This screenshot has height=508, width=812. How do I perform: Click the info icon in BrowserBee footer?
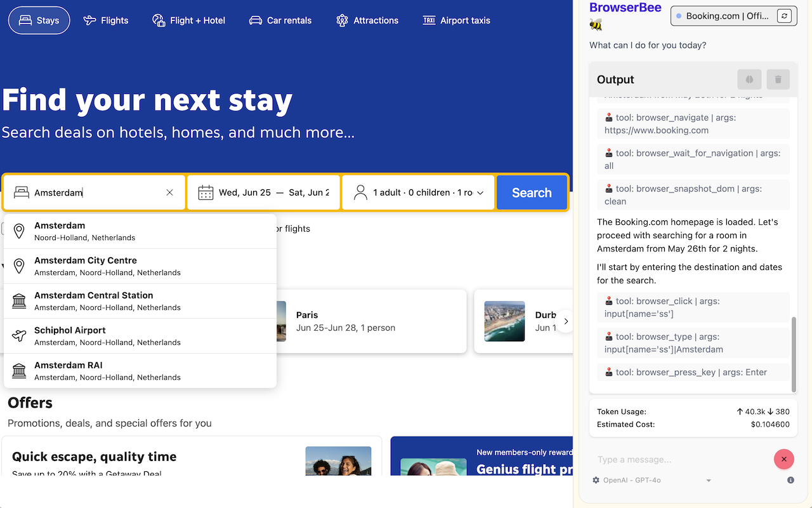(790, 480)
